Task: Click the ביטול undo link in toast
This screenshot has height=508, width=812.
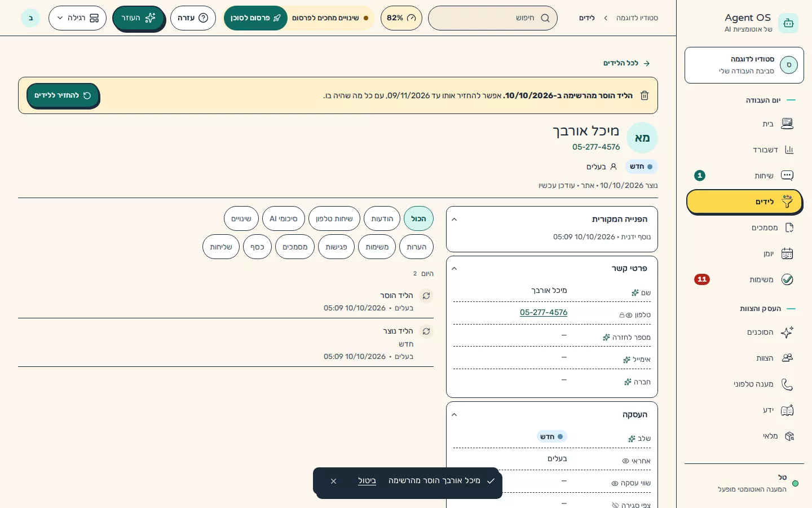Action: [367, 481]
